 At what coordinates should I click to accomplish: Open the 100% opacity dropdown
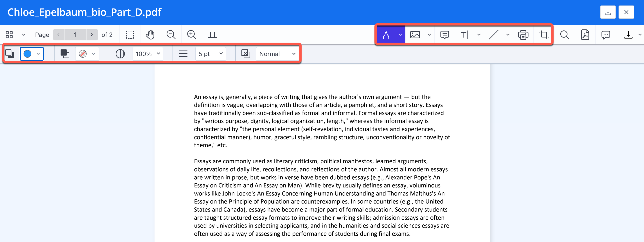point(148,54)
